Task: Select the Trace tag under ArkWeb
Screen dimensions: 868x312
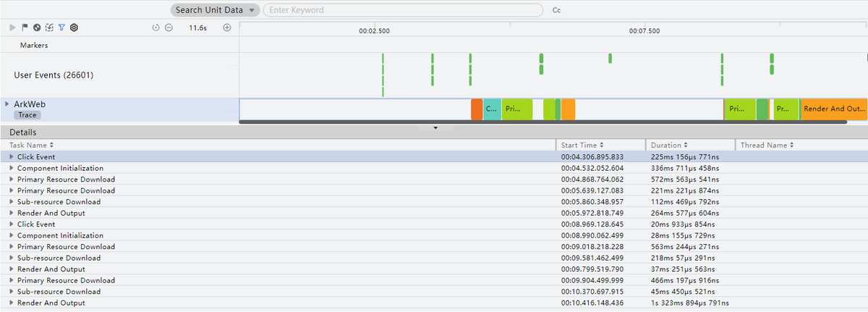Action: 27,115
